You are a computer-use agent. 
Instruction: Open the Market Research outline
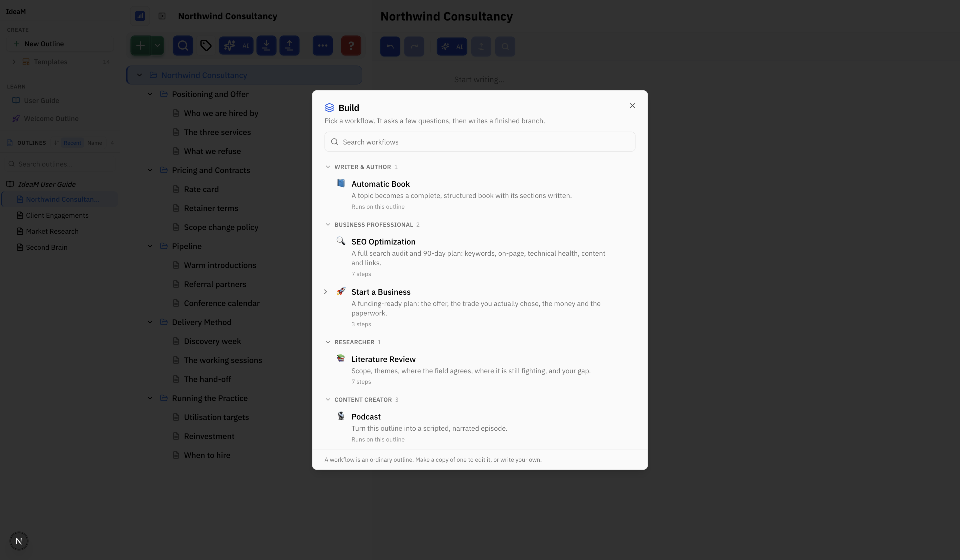(52, 231)
